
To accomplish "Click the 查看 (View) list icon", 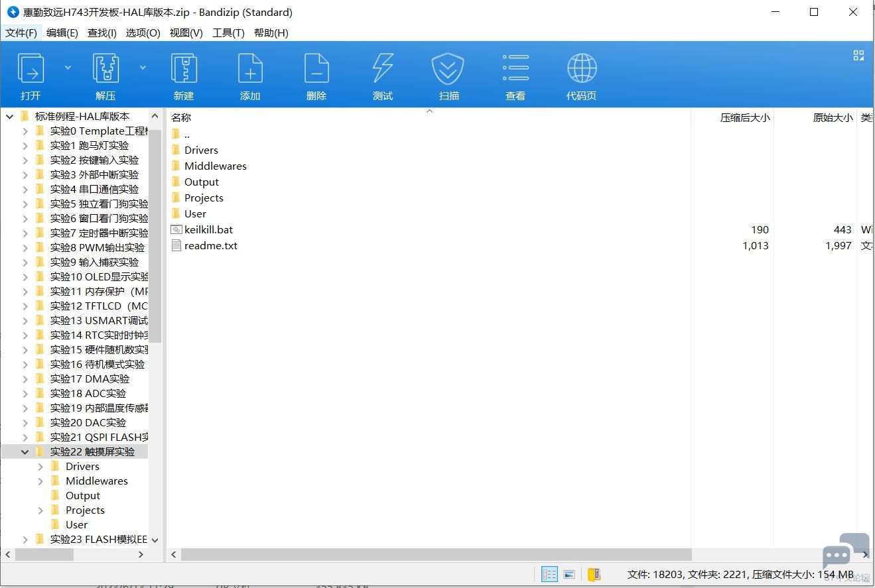I will click(515, 68).
